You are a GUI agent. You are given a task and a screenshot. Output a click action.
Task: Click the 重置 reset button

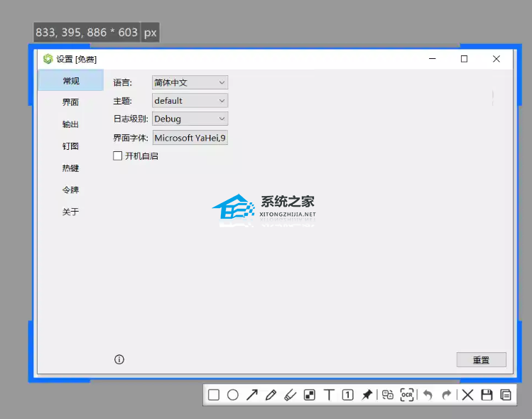(481, 360)
